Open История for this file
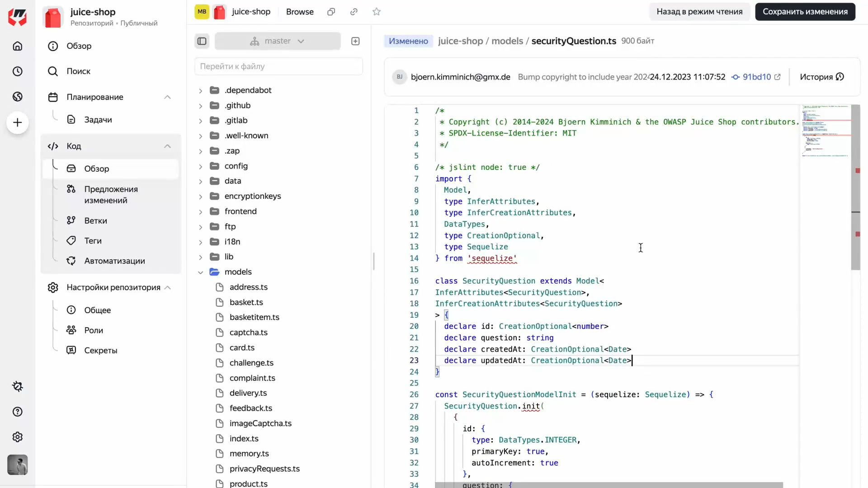The width and height of the screenshot is (868, 488). pos(822,77)
